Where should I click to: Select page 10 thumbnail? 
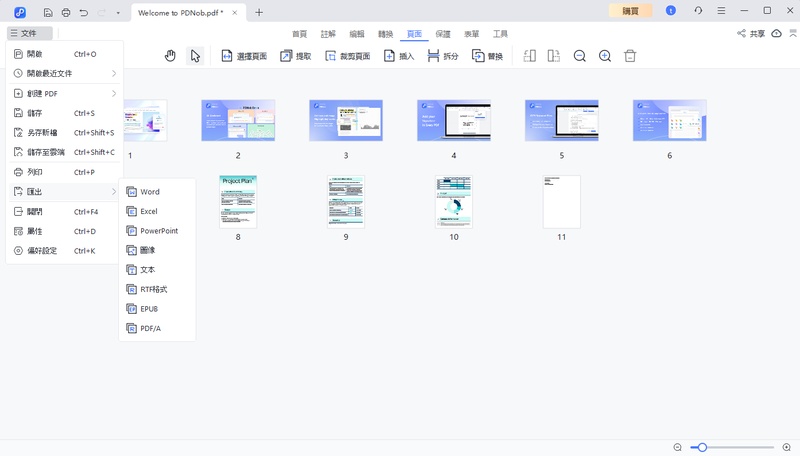coord(454,202)
